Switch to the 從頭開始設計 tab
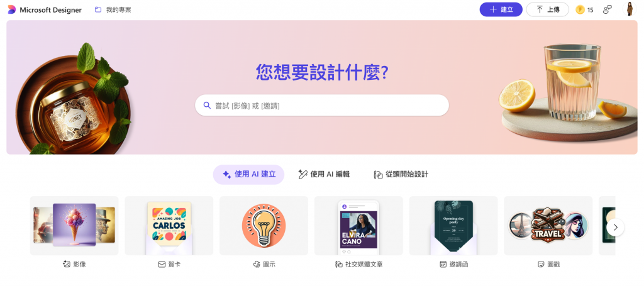Screen dimensions: 644x286 coord(401,174)
